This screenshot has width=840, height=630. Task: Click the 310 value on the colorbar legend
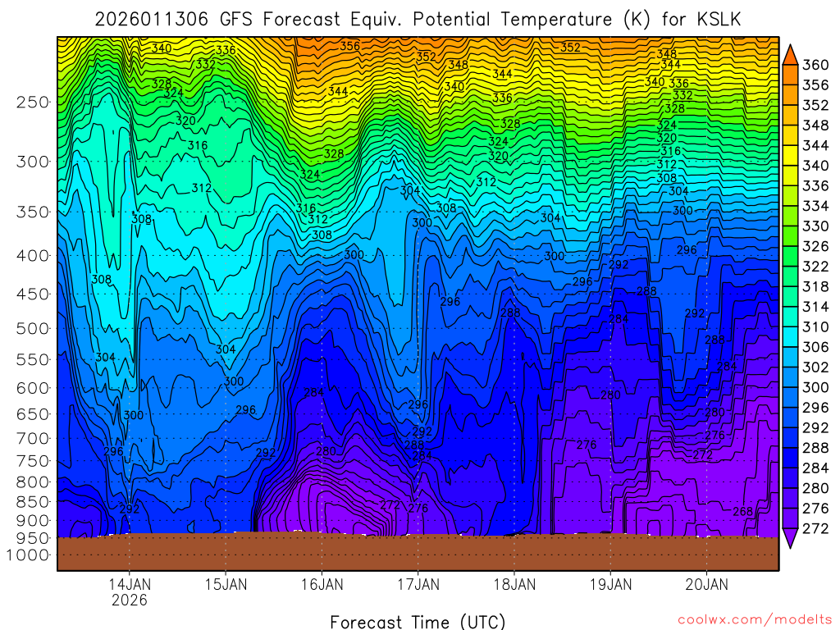pyautogui.click(x=815, y=326)
